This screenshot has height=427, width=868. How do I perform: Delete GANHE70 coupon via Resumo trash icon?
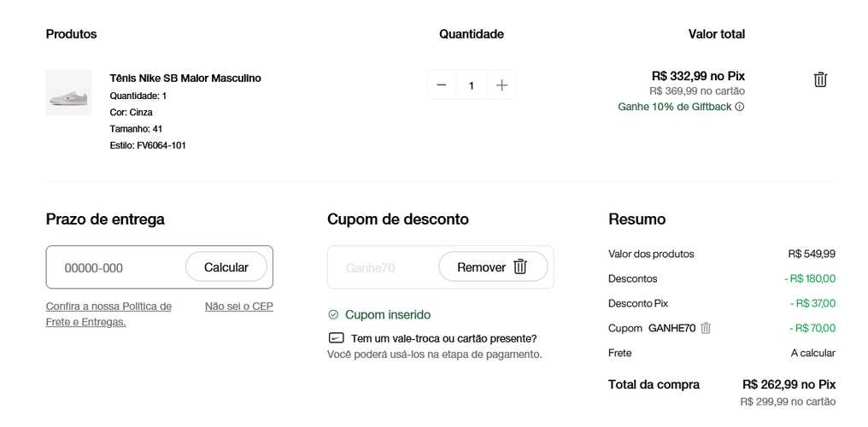706,328
